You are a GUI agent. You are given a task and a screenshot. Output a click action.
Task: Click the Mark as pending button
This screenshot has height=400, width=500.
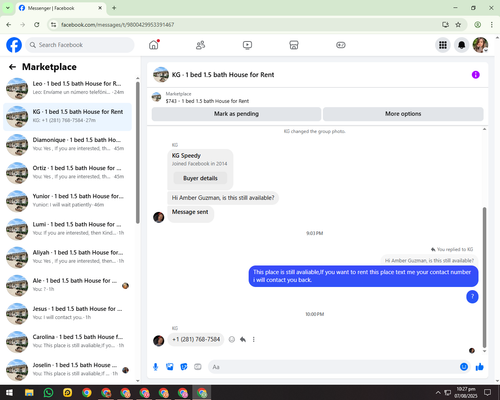pyautogui.click(x=236, y=114)
